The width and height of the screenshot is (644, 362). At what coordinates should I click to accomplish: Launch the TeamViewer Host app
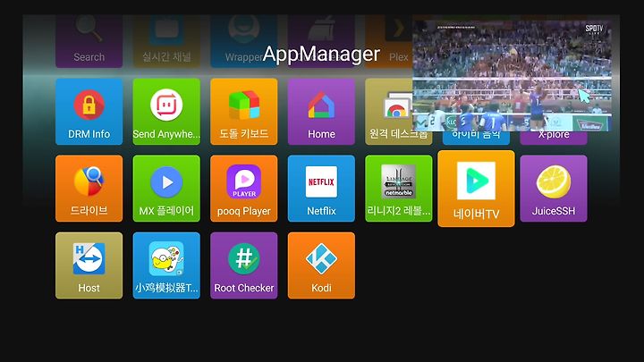pyautogui.click(x=89, y=265)
